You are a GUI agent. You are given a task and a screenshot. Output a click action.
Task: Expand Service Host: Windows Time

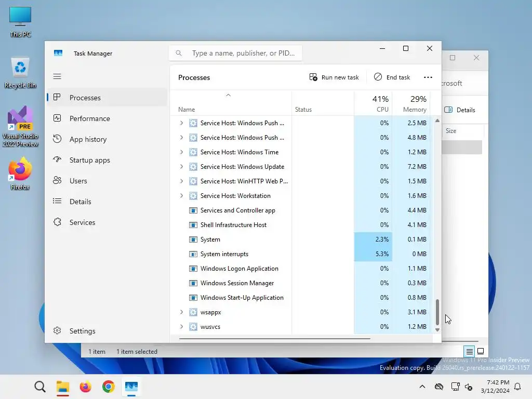(181, 152)
